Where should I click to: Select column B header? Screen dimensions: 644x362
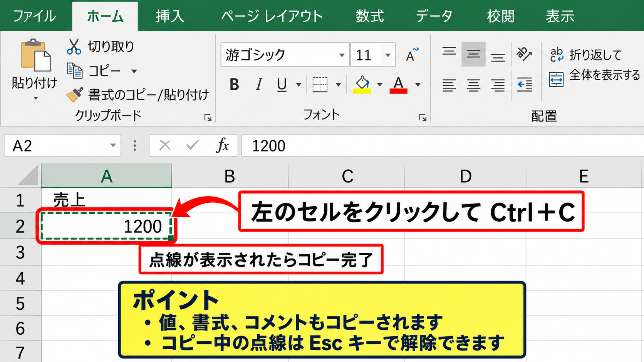pos(230,175)
